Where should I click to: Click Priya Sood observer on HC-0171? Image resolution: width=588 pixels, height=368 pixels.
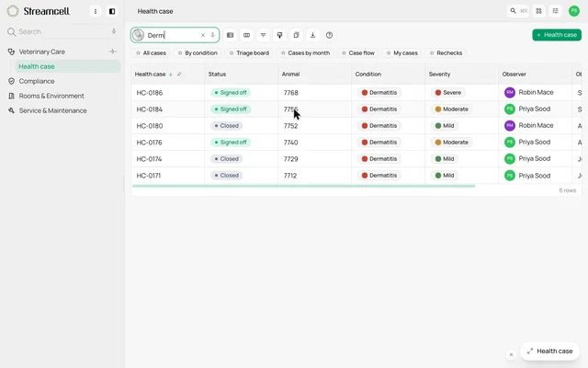click(527, 176)
